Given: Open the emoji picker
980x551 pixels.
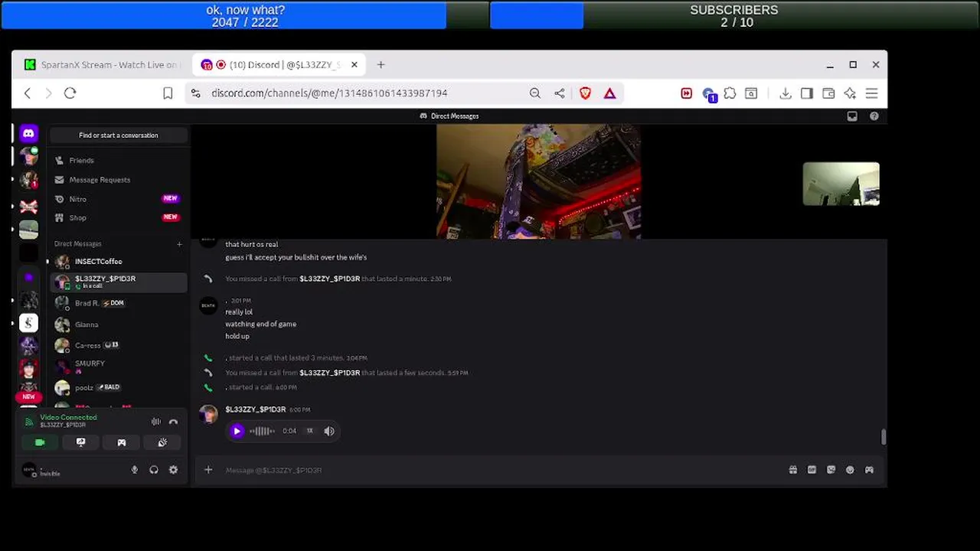Looking at the screenshot, I should (x=850, y=470).
